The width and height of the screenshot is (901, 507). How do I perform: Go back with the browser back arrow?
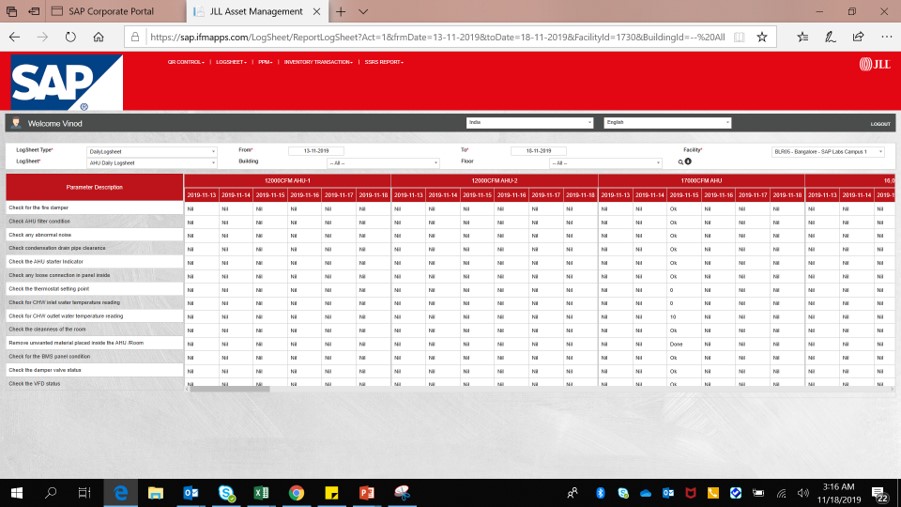[x=14, y=37]
